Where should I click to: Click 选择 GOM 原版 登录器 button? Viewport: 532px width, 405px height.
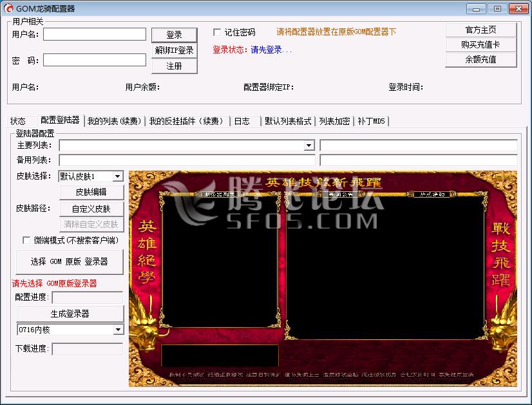(x=69, y=261)
